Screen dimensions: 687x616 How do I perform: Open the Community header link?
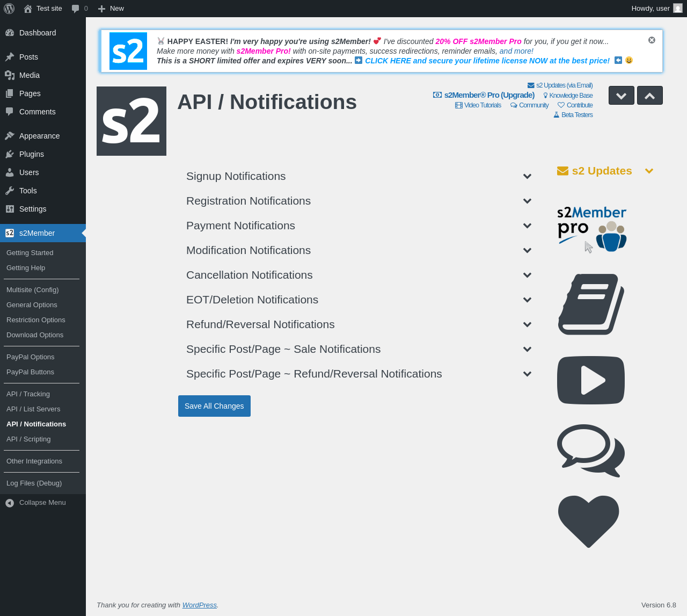530,105
